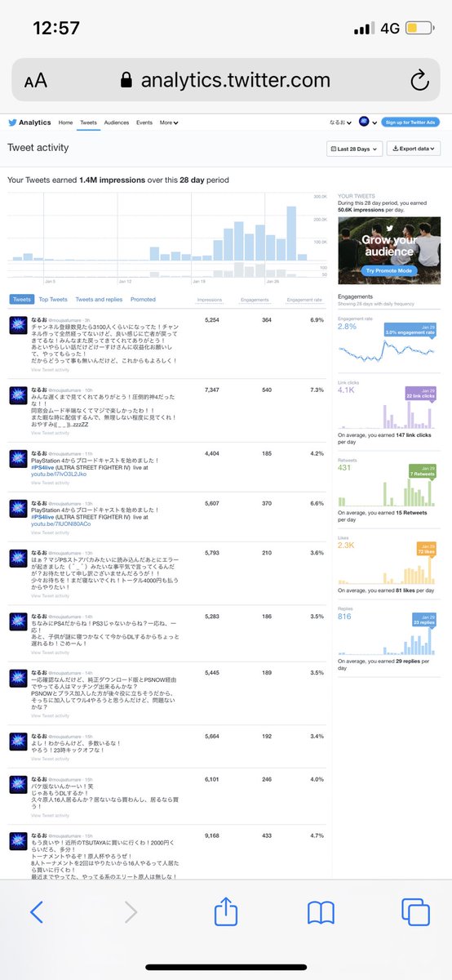The width and height of the screenshot is (452, 980).
Task: View Tweet activity for 5,254 impressions tweet
Action: point(50,370)
